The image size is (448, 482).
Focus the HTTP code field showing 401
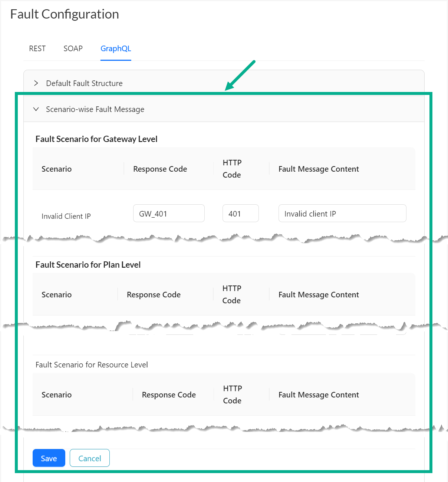pos(240,214)
